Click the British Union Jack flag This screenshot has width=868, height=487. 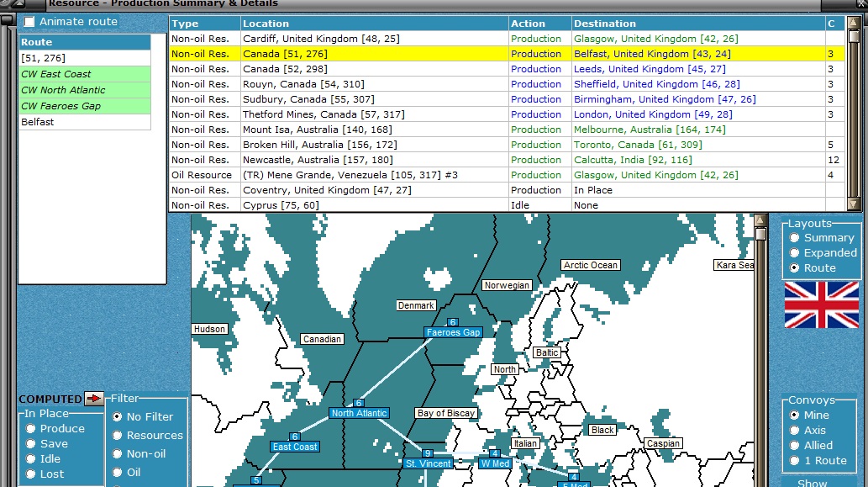pyautogui.click(x=822, y=304)
